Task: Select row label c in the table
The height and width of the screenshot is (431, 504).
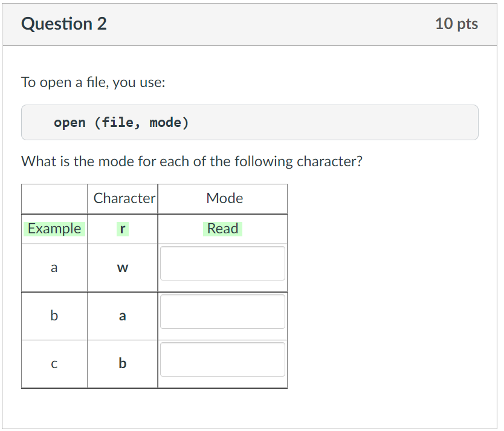Action: coord(54,363)
